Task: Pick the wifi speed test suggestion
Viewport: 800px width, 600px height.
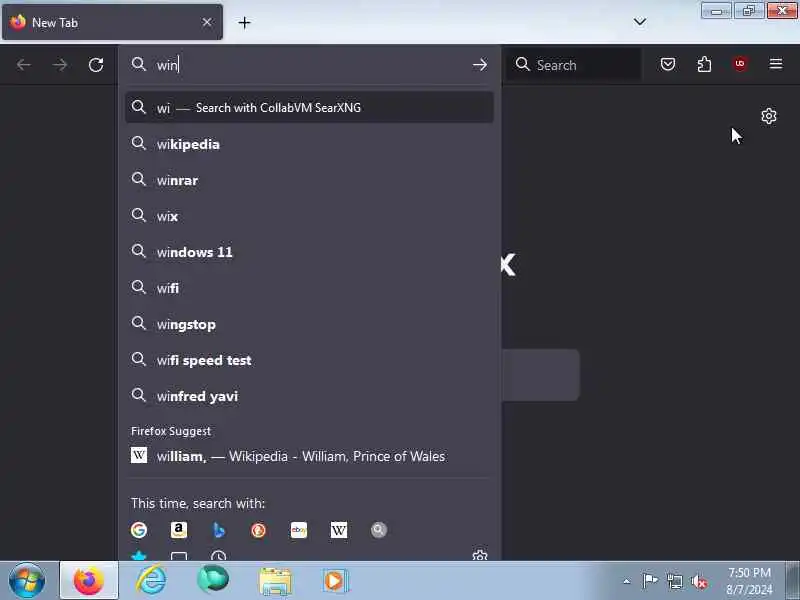Action: coord(309,360)
